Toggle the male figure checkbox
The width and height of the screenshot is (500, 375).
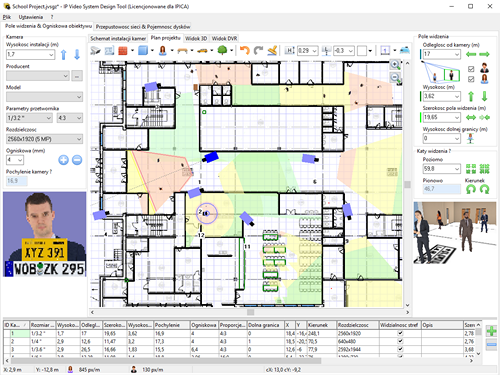coord(471,69)
